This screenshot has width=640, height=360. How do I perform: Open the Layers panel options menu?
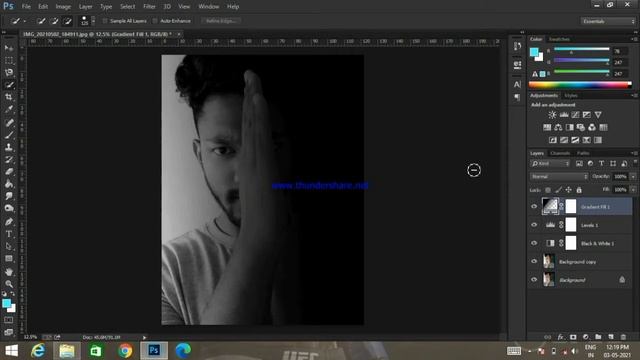pos(634,153)
